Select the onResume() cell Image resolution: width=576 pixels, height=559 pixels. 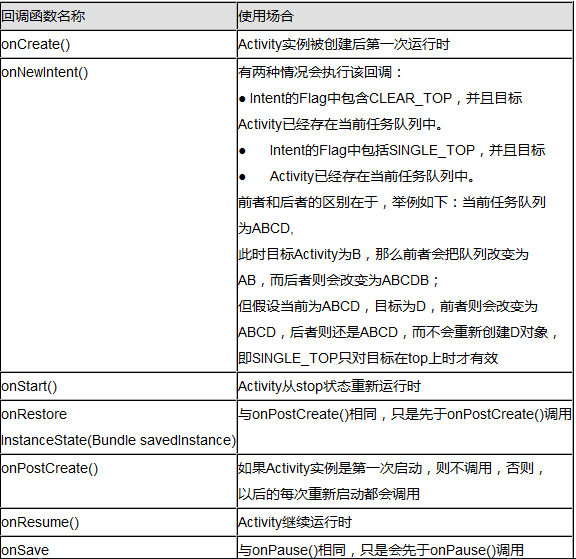(x=118, y=522)
